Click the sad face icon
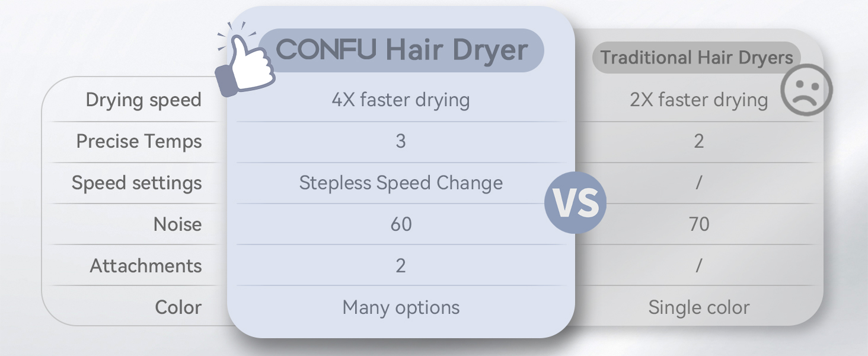This screenshot has height=356, width=868. (806, 91)
